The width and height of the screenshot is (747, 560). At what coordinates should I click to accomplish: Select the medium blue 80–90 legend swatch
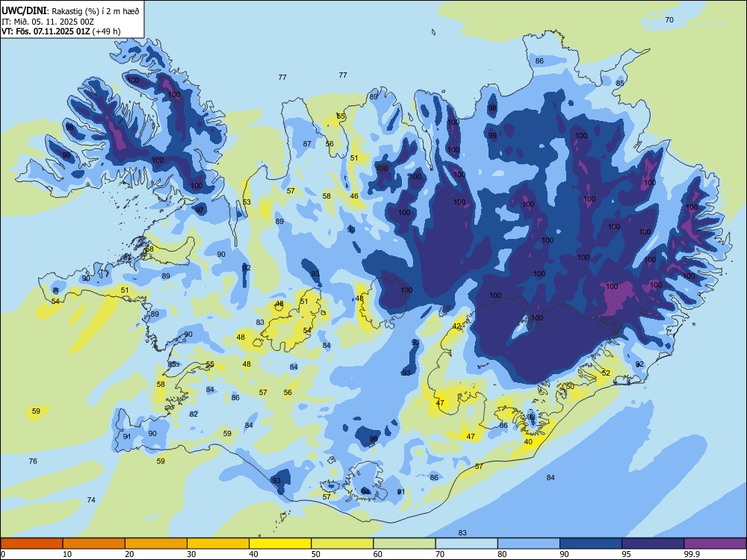pos(528,544)
